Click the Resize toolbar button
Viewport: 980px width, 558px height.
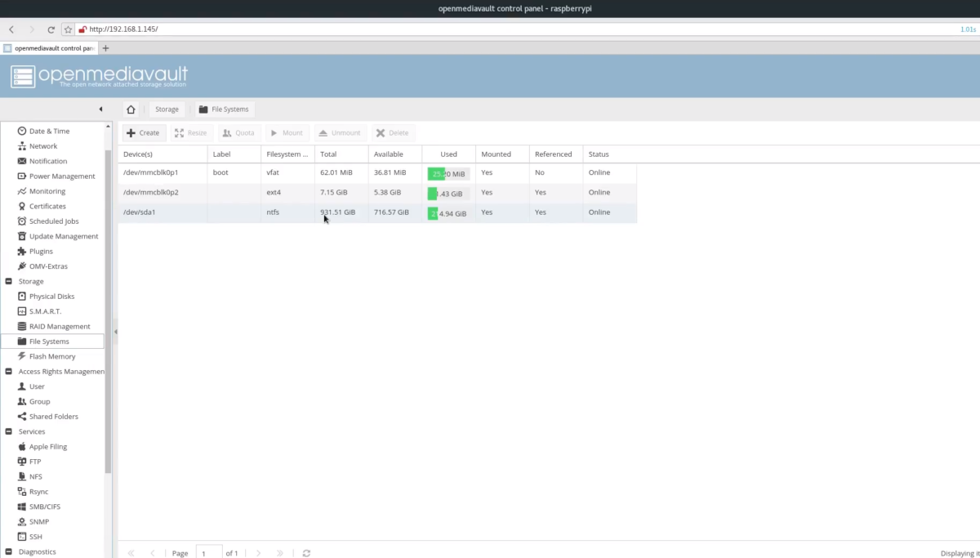coord(191,132)
